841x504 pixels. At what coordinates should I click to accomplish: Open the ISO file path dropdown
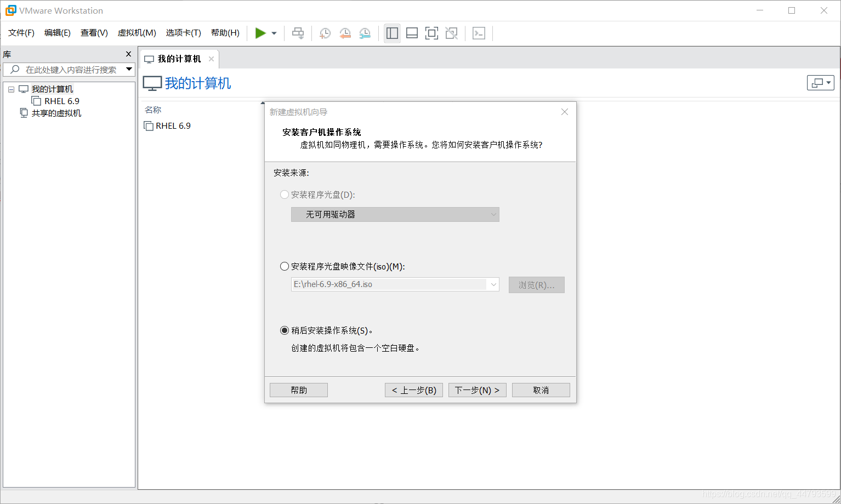pyautogui.click(x=493, y=284)
